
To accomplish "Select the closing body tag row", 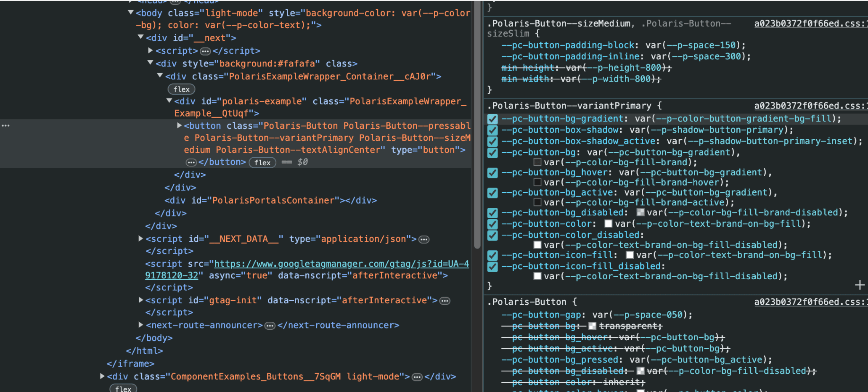I will [154, 338].
